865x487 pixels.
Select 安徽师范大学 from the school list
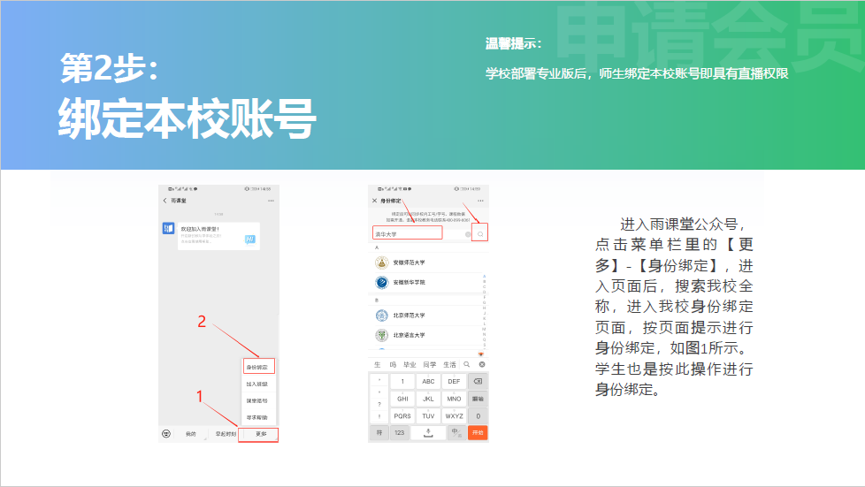(x=428, y=263)
